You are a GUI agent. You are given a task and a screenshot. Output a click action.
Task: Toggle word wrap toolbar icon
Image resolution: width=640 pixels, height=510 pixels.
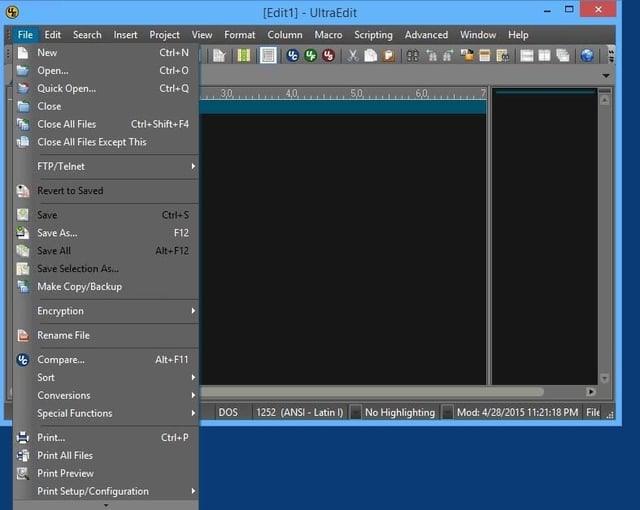point(219,55)
